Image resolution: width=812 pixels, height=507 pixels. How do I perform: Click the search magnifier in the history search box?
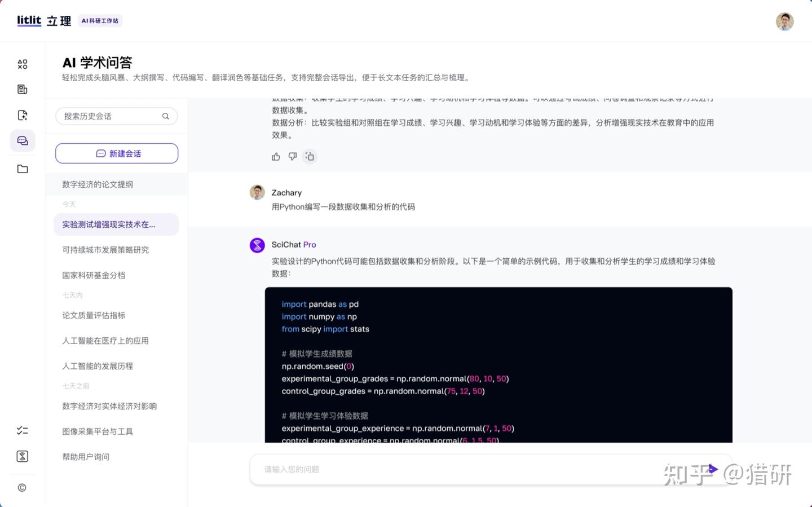click(165, 116)
